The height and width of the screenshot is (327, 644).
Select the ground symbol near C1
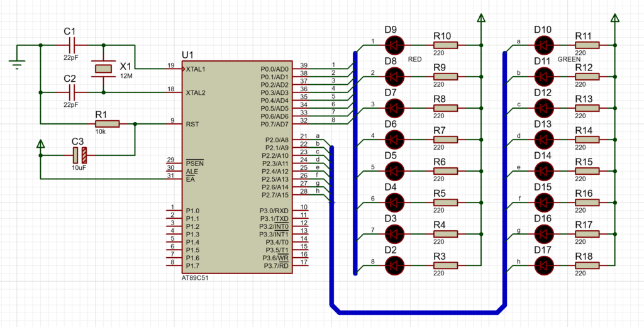[16, 64]
